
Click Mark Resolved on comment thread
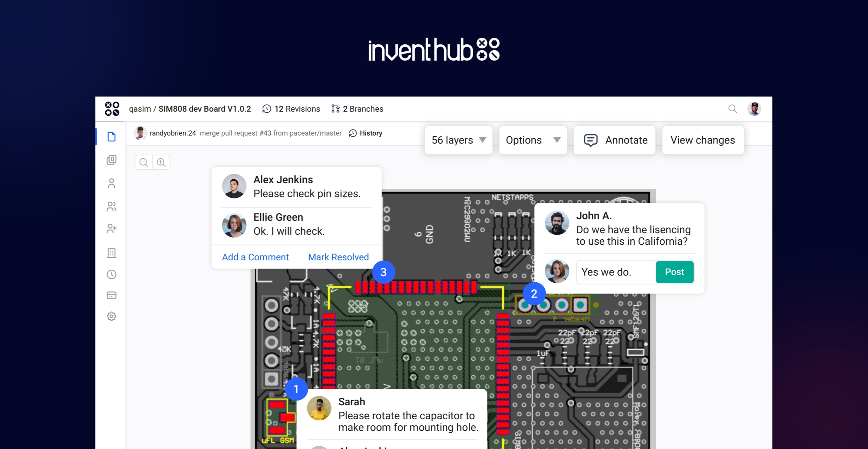point(338,257)
